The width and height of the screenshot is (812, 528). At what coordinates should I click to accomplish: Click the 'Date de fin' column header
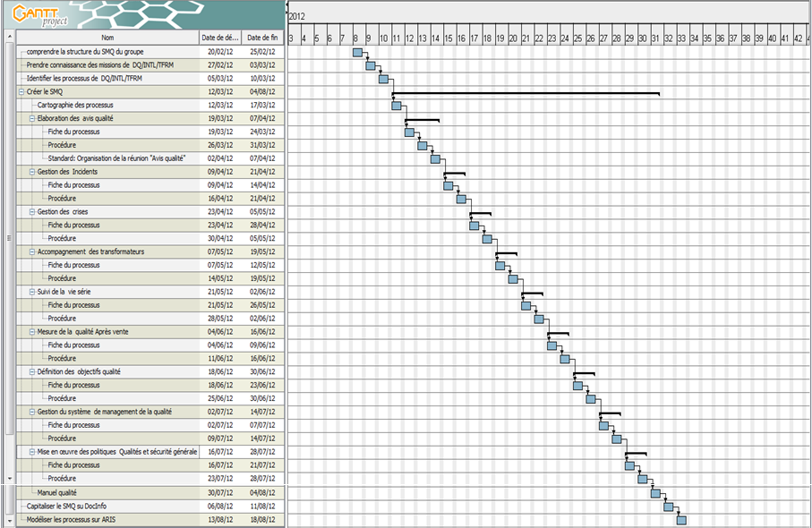point(263,38)
